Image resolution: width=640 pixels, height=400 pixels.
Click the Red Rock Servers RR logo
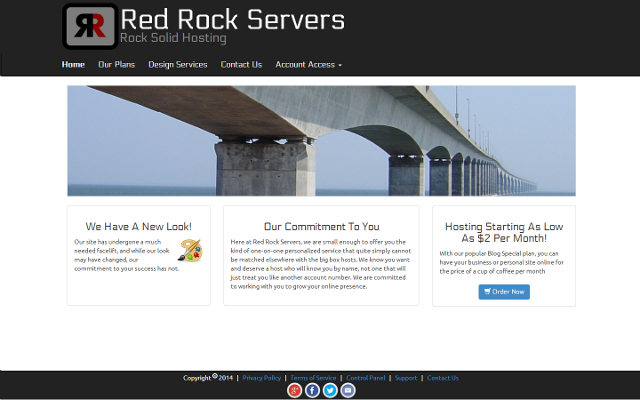[90, 27]
